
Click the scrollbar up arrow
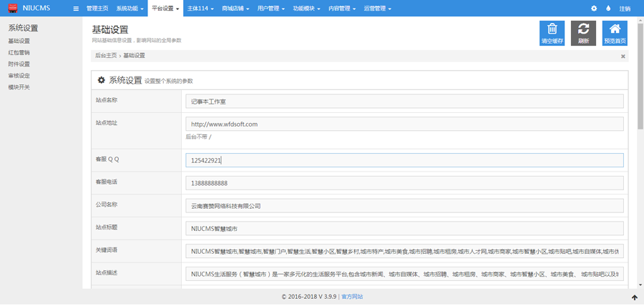640,20
